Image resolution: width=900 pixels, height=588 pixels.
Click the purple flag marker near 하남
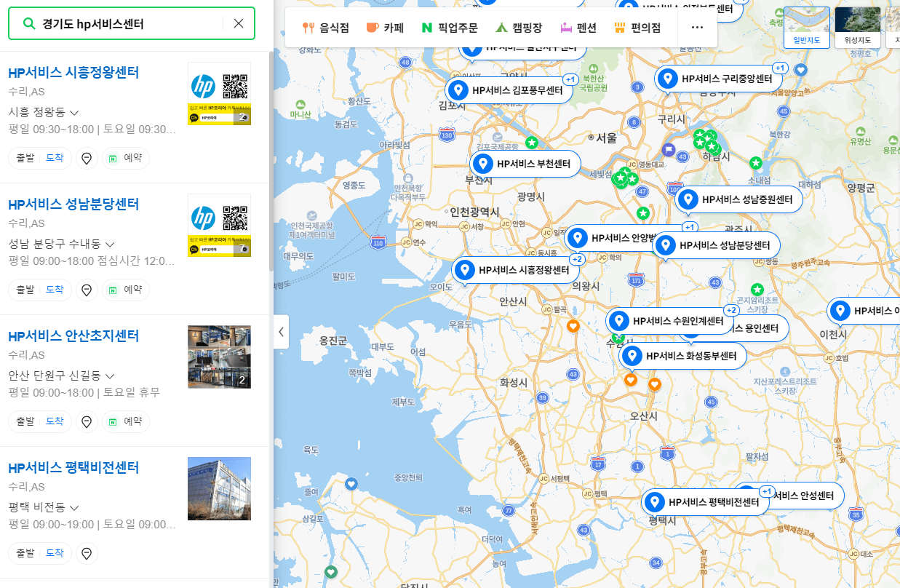coord(669,150)
